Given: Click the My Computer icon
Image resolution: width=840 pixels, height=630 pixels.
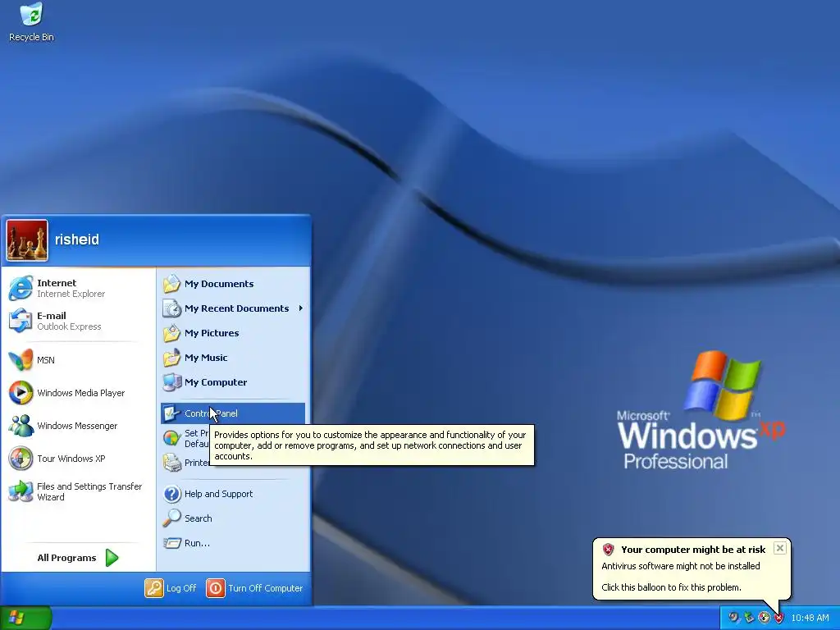Looking at the screenshot, I should [x=172, y=382].
